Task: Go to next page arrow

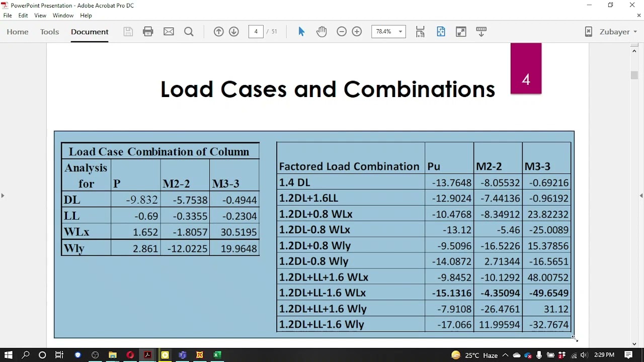Action: pos(234,32)
